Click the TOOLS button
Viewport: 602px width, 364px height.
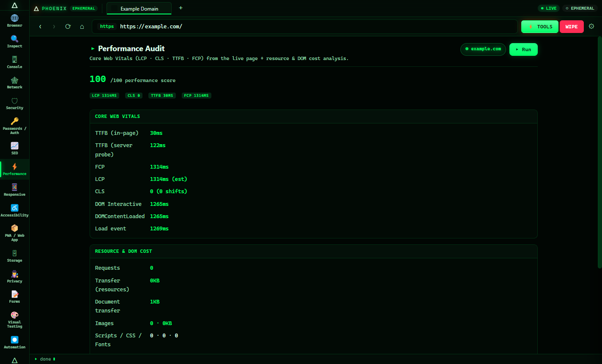(540, 27)
